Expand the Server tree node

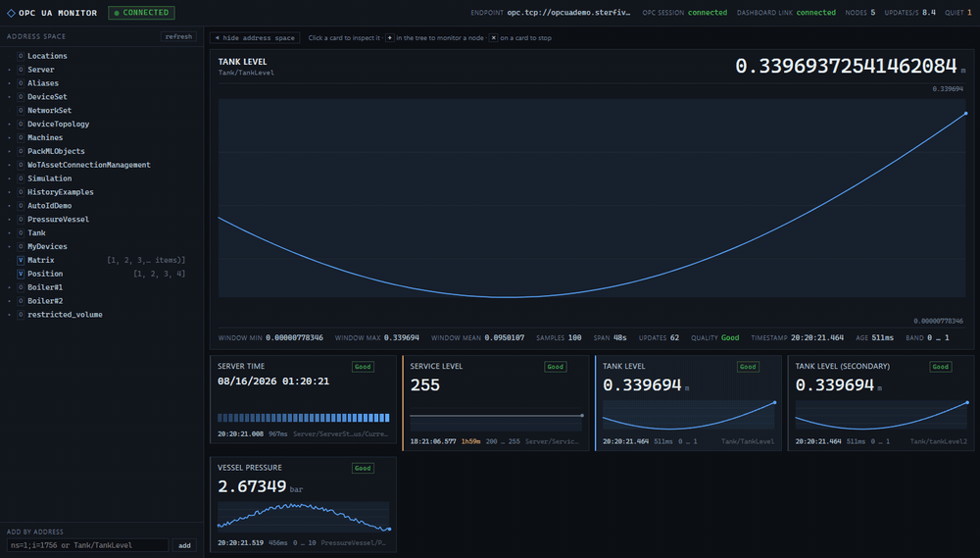[x=10, y=70]
